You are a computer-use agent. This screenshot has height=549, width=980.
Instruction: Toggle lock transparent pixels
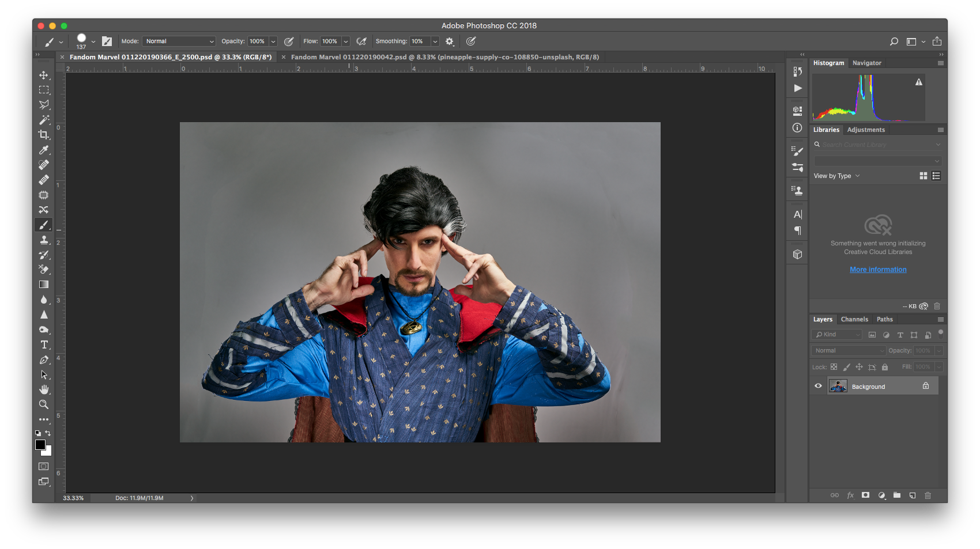click(x=834, y=367)
